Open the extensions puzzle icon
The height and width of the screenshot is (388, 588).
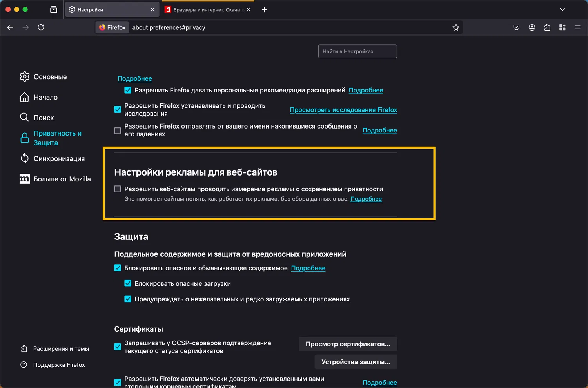coord(547,27)
